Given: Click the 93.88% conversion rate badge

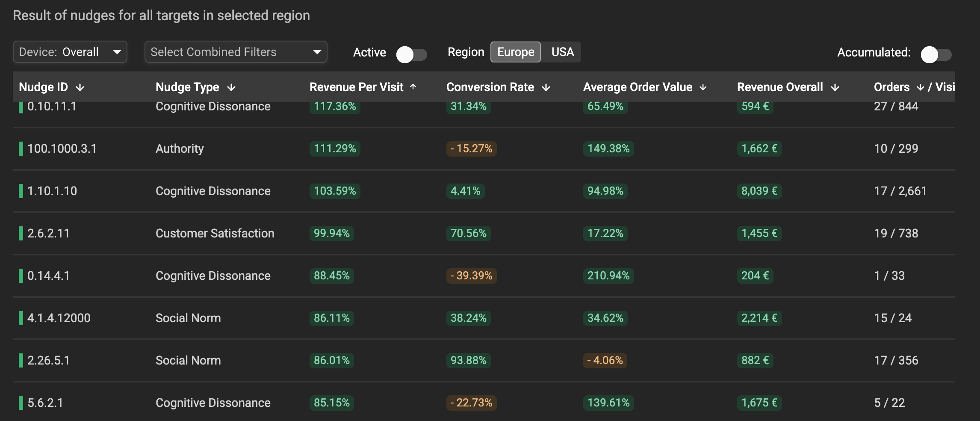Looking at the screenshot, I should pyautogui.click(x=468, y=360).
